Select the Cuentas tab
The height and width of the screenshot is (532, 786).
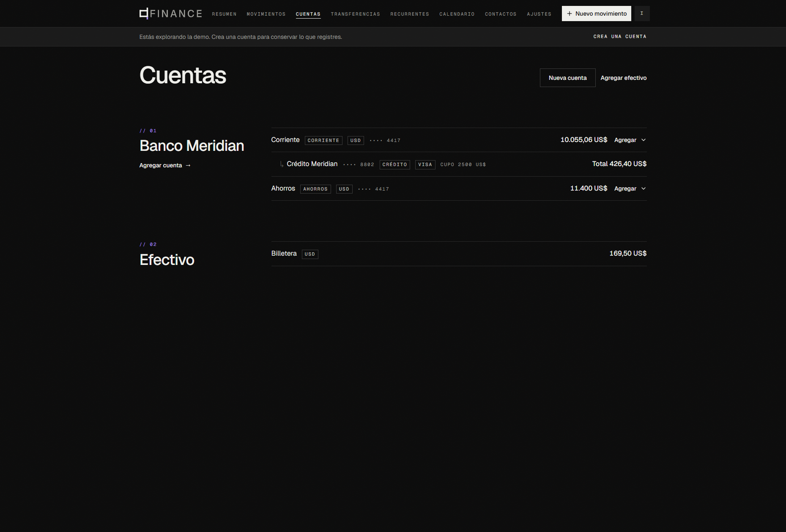click(x=308, y=14)
